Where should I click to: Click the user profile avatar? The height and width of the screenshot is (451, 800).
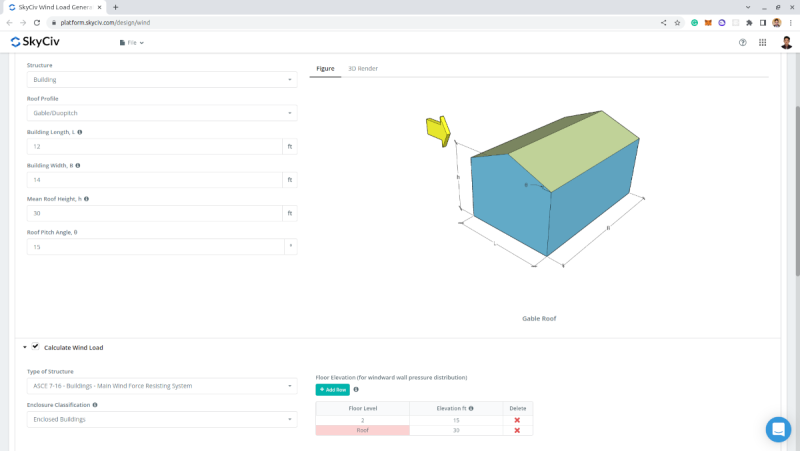[786, 42]
